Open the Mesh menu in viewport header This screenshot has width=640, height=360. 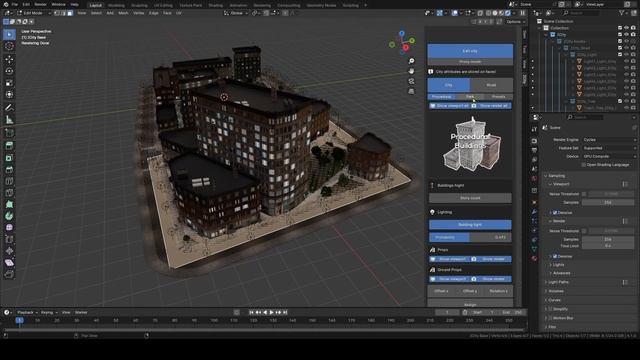click(x=123, y=13)
